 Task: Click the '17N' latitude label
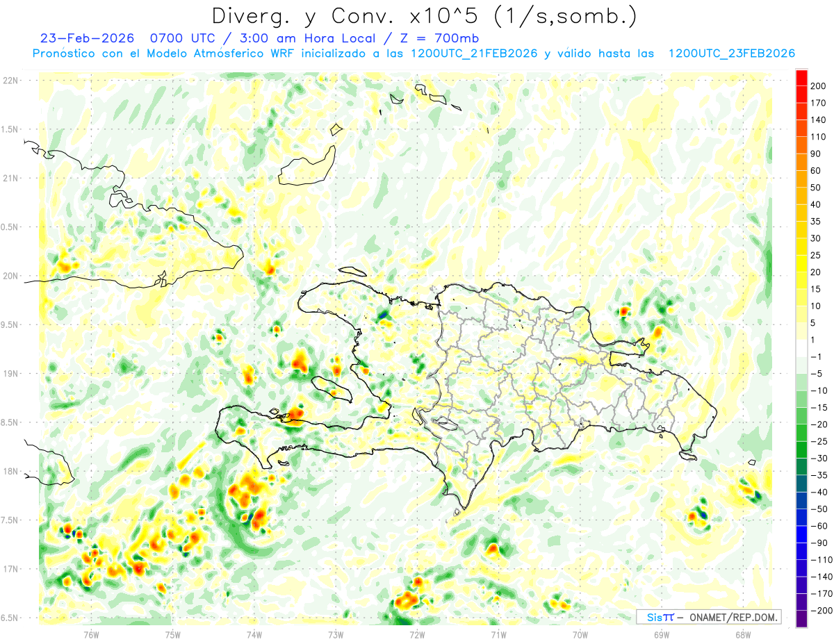tap(10, 569)
